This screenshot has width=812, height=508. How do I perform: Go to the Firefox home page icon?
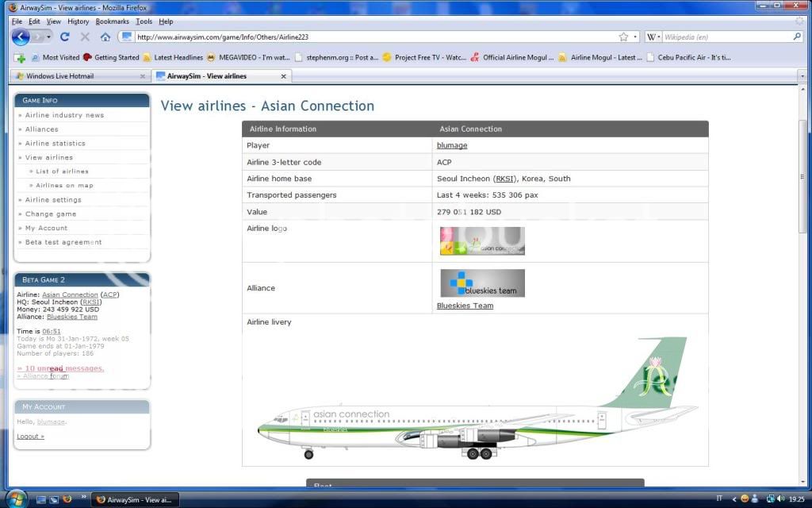point(105,37)
